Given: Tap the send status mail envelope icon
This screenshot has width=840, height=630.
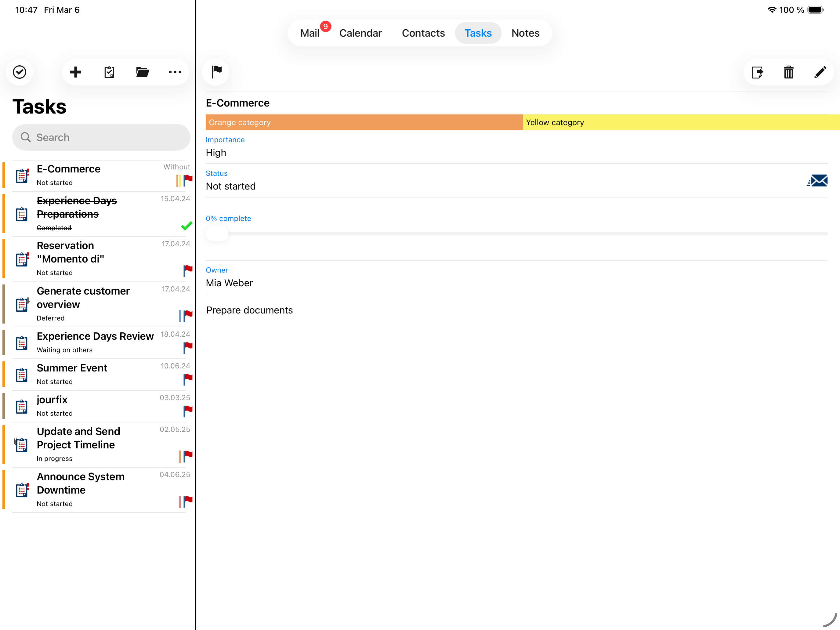Looking at the screenshot, I should coord(817,181).
